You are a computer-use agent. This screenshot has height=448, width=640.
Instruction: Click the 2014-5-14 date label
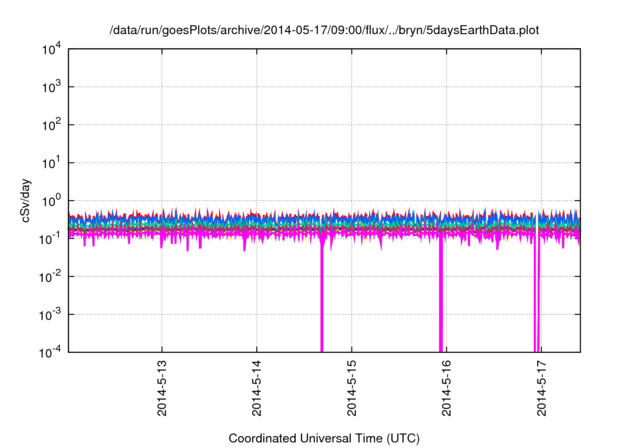click(x=257, y=388)
